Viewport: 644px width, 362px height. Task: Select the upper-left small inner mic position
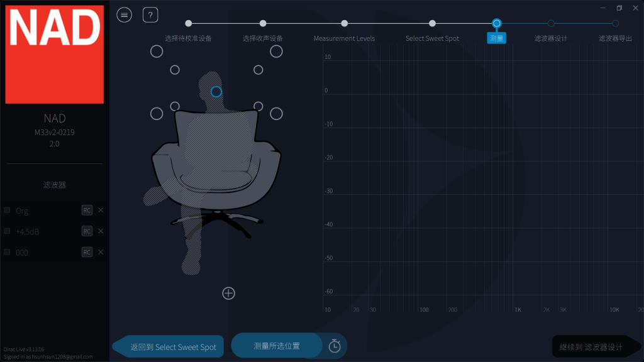click(175, 70)
